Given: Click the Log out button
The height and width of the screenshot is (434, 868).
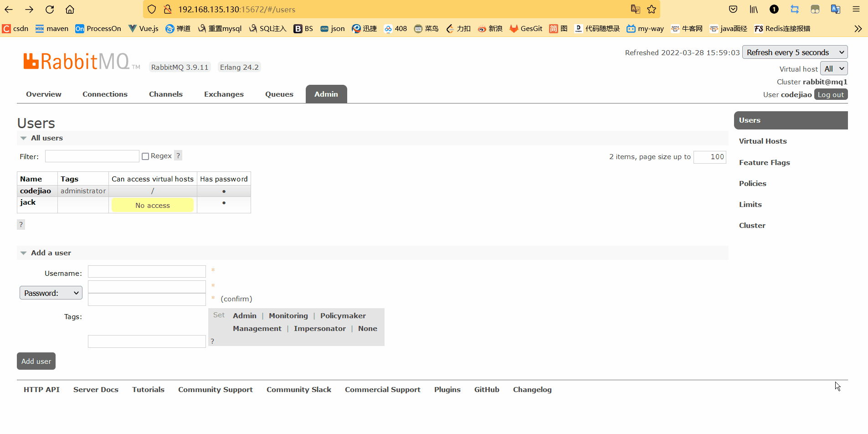Looking at the screenshot, I should pos(831,94).
